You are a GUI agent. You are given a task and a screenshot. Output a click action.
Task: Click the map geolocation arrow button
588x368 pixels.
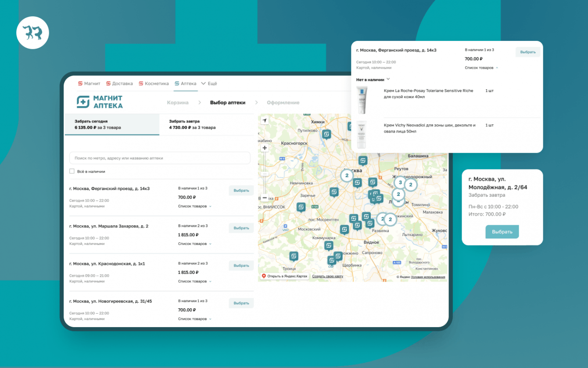pos(265,120)
